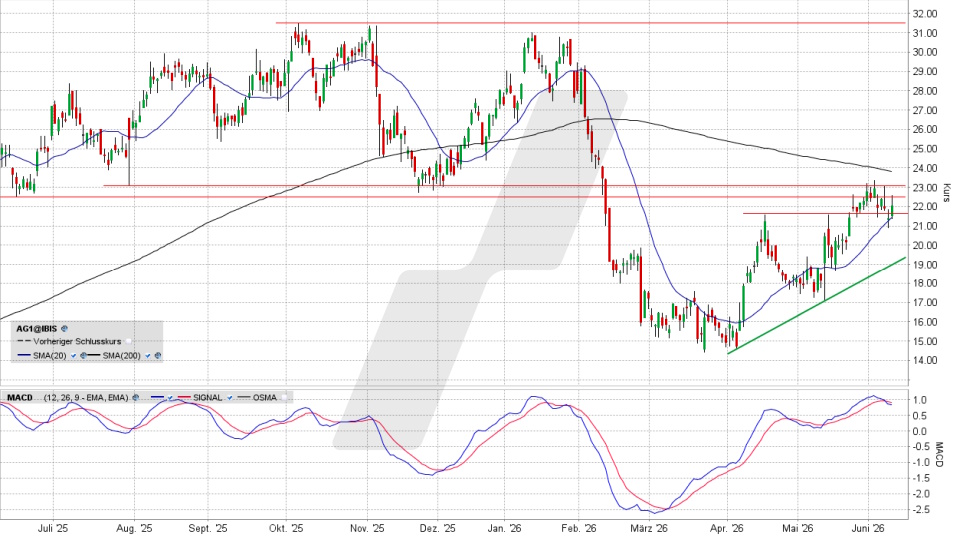Click the Okt. '25 date label
Screen dimensions: 960x540
pyautogui.click(x=286, y=528)
